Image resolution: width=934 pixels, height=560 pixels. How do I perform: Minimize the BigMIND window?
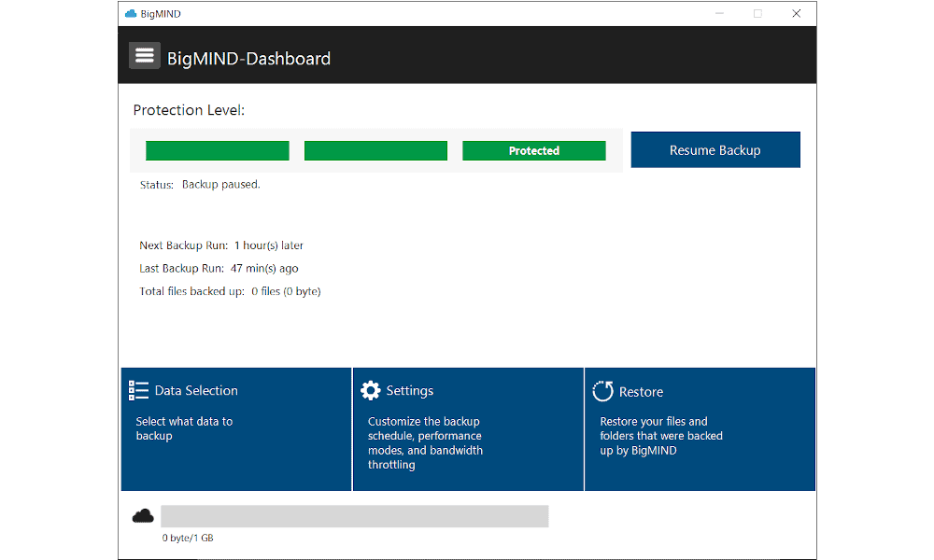pos(719,14)
